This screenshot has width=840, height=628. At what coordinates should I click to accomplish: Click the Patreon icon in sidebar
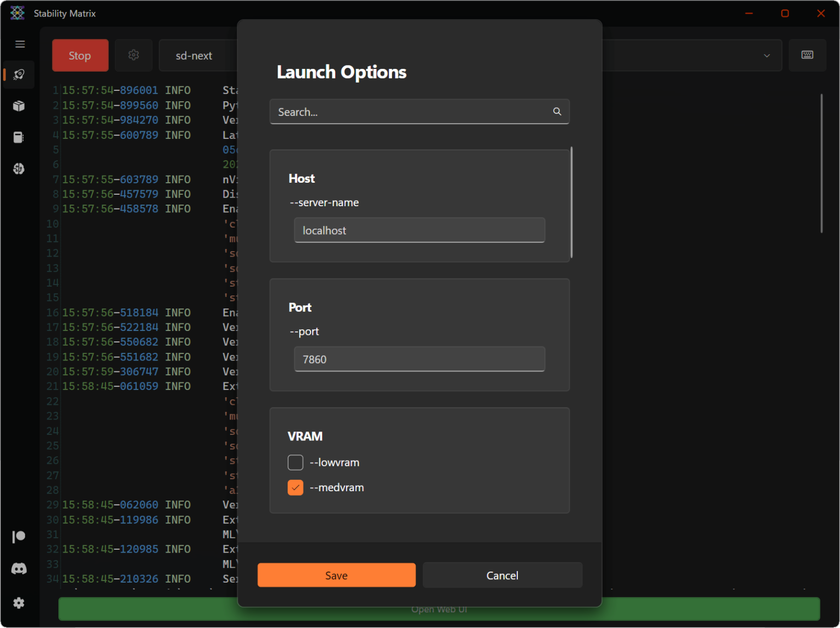coord(19,537)
